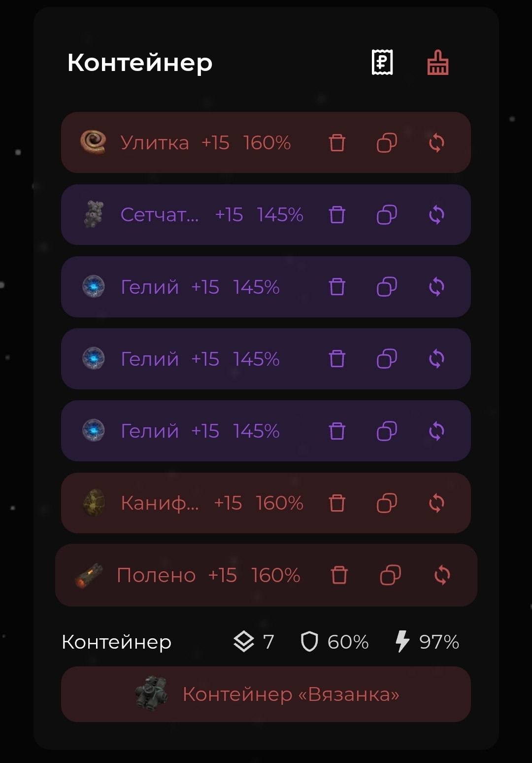
Task: Click the layers count icon showing 7
Action: [x=244, y=642]
